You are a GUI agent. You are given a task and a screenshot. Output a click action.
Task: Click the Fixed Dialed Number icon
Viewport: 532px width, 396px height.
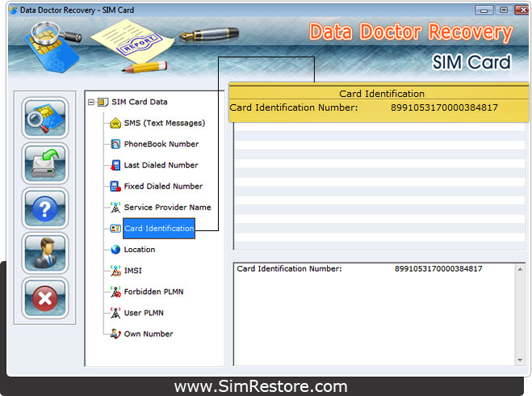(115, 186)
